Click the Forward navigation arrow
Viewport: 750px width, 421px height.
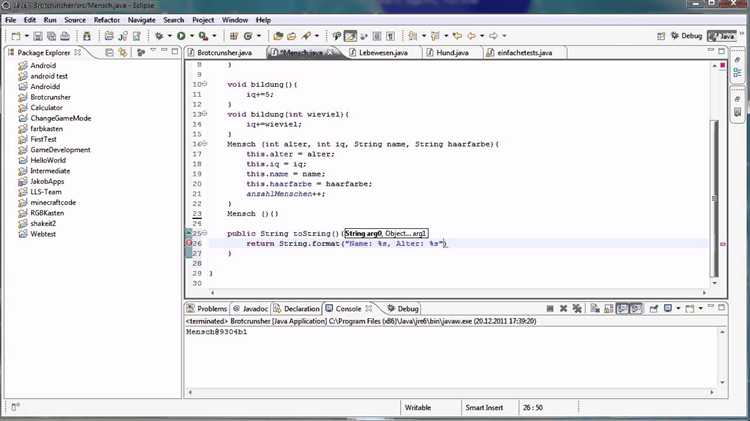494,36
